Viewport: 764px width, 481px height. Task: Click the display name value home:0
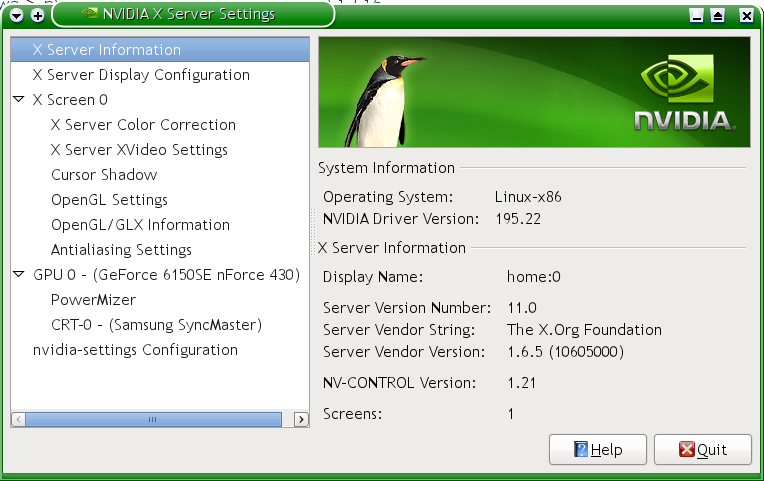pyautogui.click(x=534, y=277)
